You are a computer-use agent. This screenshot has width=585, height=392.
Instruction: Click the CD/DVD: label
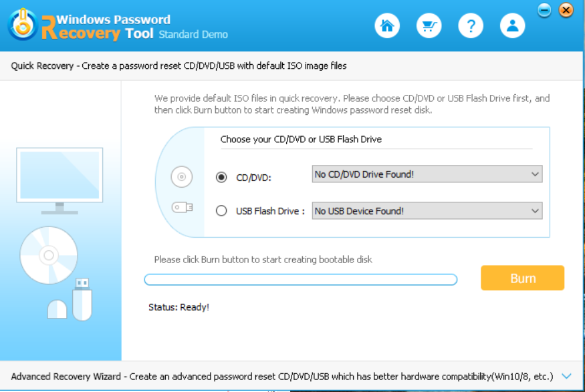pos(253,178)
